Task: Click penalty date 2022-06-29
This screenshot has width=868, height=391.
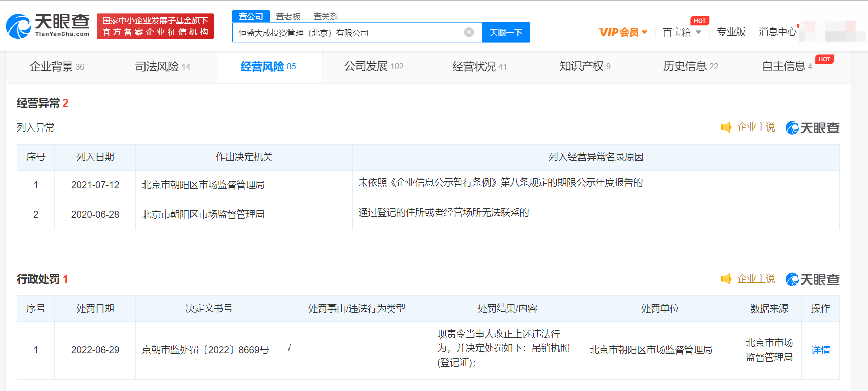Action: click(95, 350)
